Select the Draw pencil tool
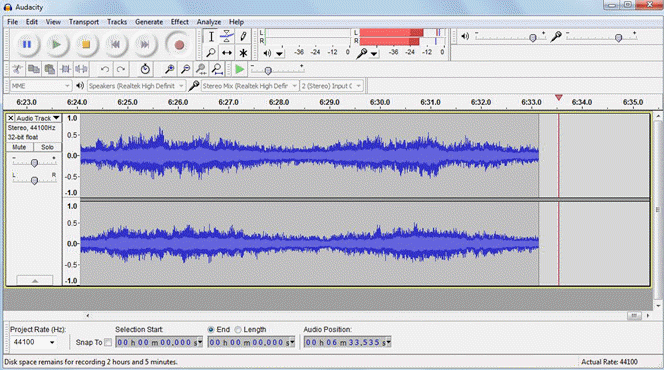The height and width of the screenshot is (370, 664). click(243, 36)
